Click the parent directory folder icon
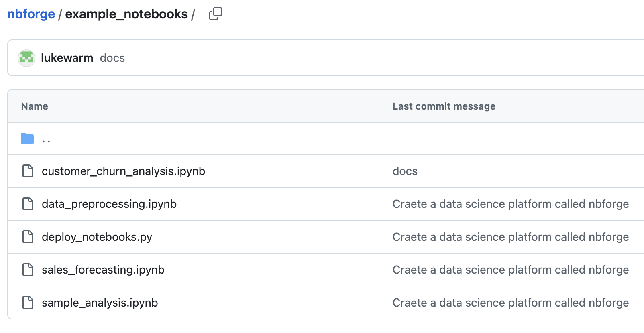Screen dimensions: 644x333 27,138
